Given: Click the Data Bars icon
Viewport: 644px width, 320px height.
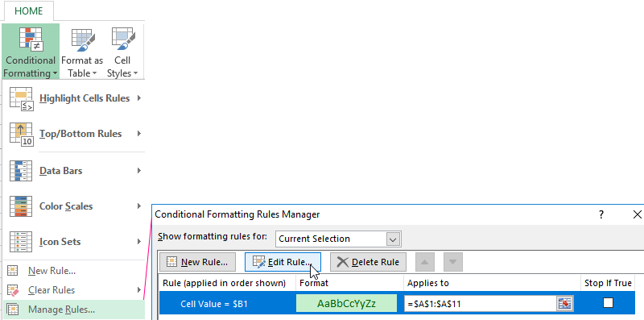Looking at the screenshot, I should [21, 171].
